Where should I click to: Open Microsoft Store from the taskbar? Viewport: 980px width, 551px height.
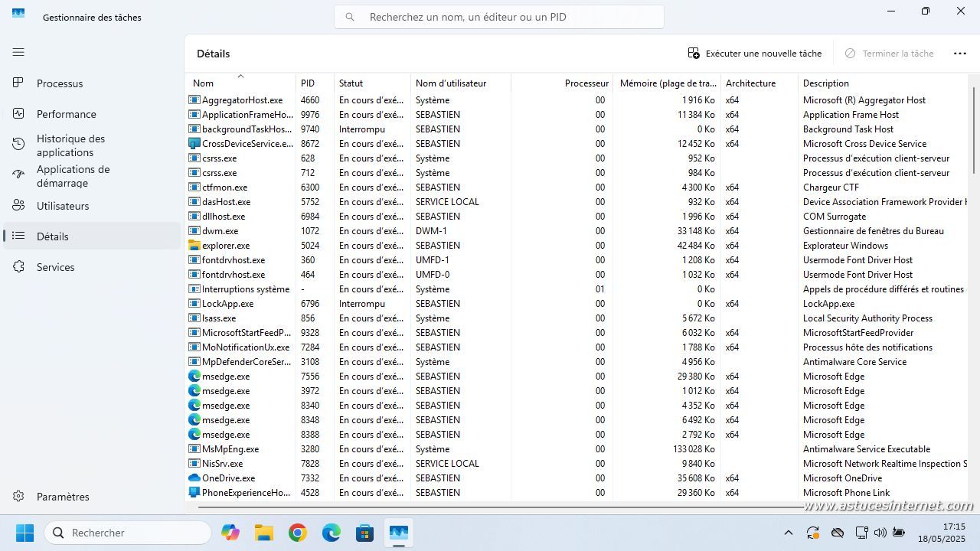click(x=365, y=533)
